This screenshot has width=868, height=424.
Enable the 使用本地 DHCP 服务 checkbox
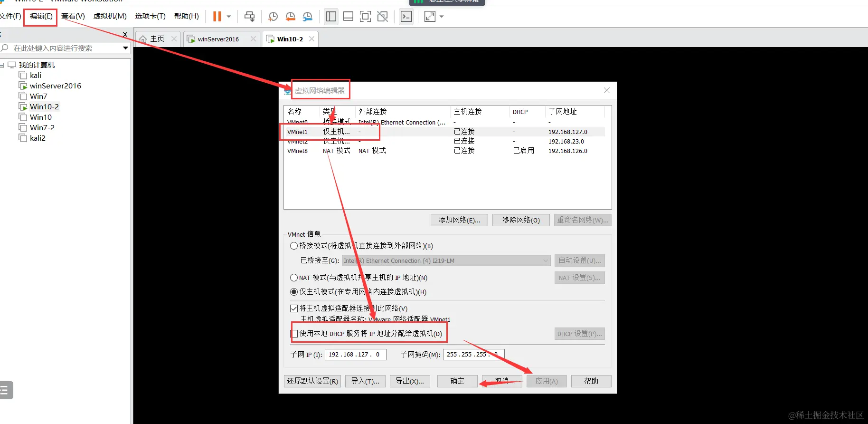click(x=294, y=334)
